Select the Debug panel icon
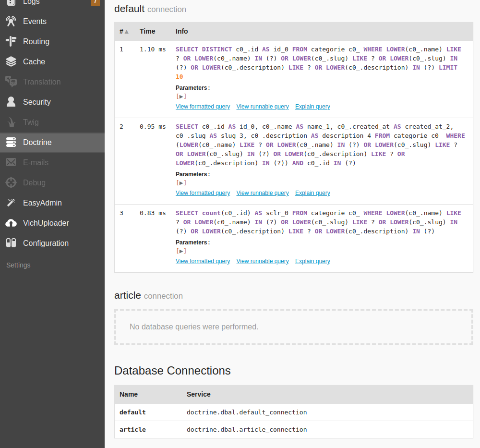 tap(11, 182)
